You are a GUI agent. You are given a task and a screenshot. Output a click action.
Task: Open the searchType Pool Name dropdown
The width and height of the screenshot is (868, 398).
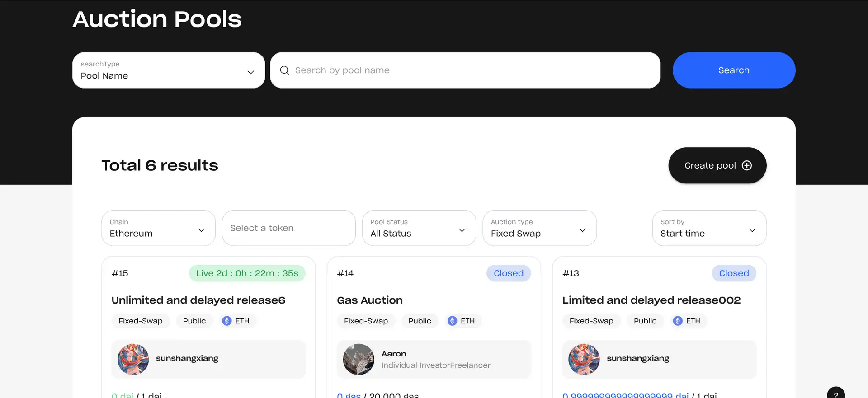(x=168, y=70)
